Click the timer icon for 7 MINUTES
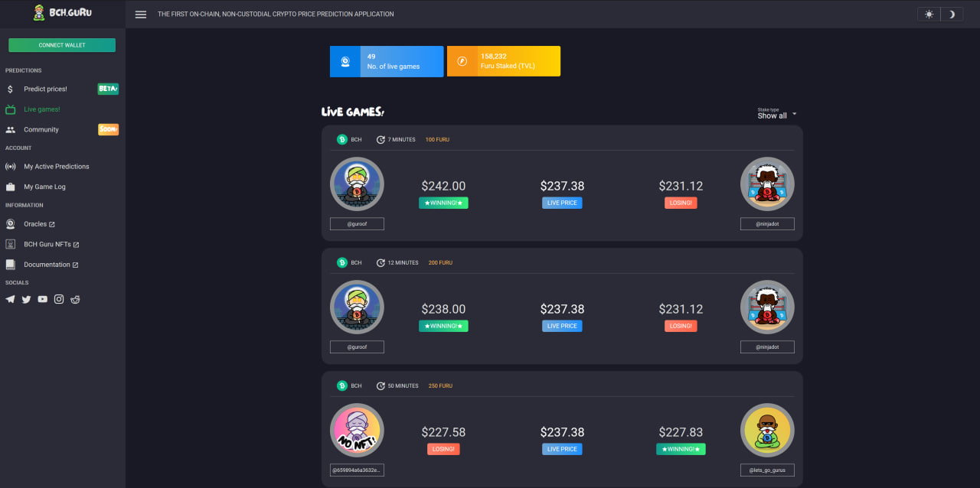This screenshot has width=980, height=488. click(381, 139)
